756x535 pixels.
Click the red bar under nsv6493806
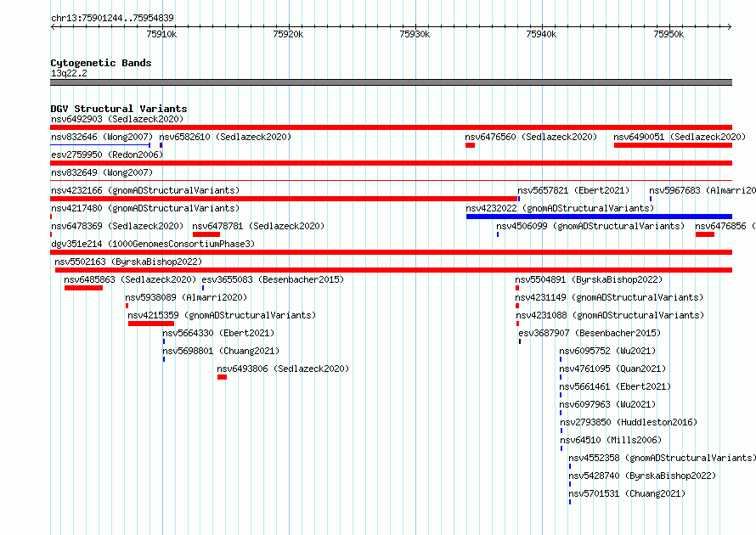tap(222, 377)
